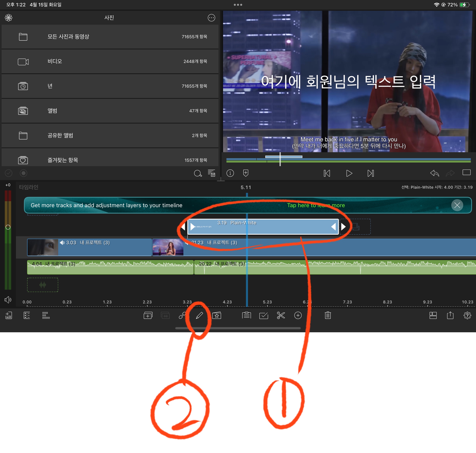Open the clip editor pencil tool
Image resolution: width=476 pixels, height=453 pixels.
pos(199,315)
